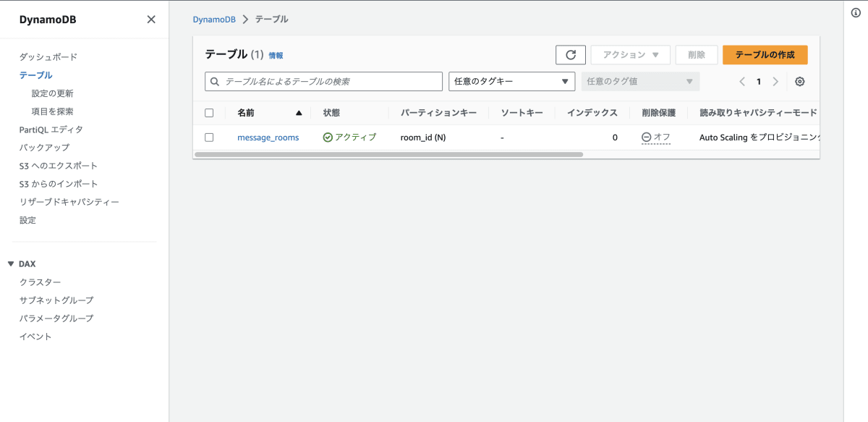Screen dimensions: 868x422
Task: Click the active status check icon
Action: click(328, 137)
